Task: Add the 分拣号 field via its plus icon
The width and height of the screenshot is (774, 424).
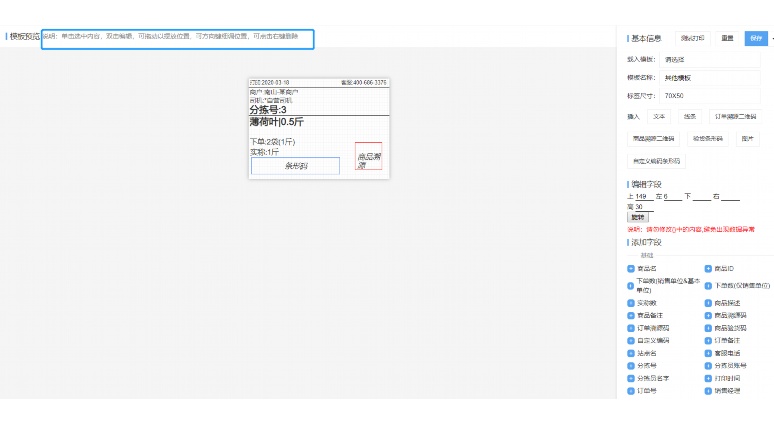Action: 630,366
